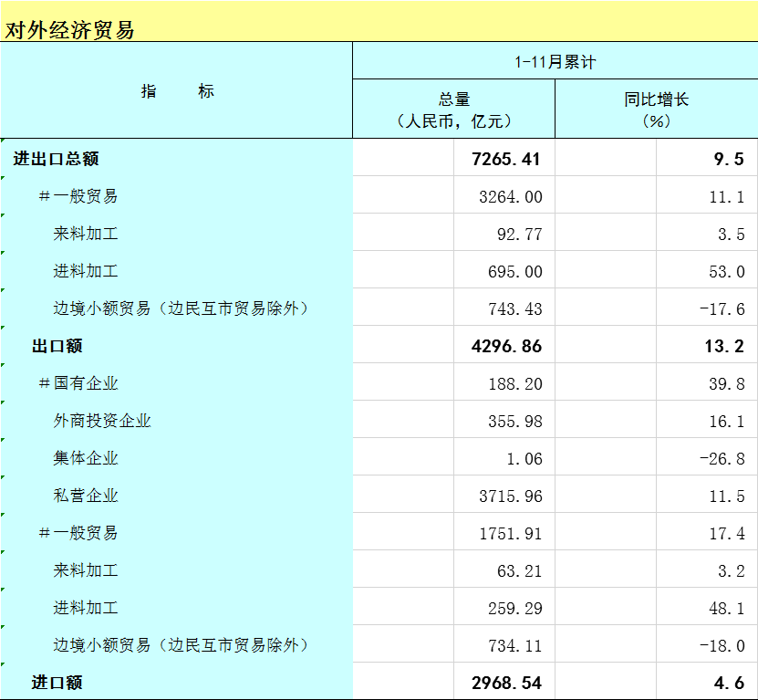Click the 私营企业 label cell
Viewport: 758px width, 700px height.
[x=86, y=496]
